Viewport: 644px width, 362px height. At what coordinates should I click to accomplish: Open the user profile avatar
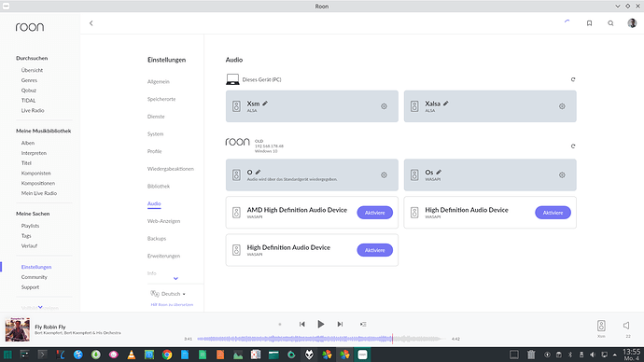632,23
